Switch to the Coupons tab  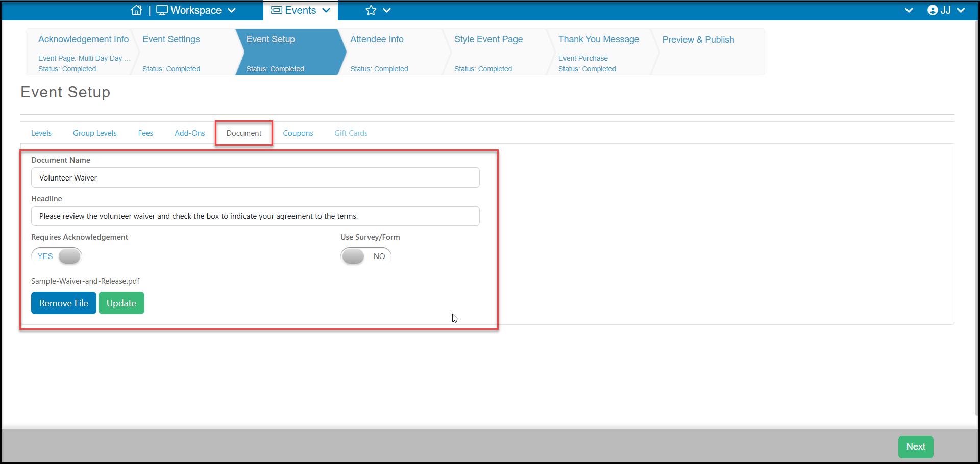(x=298, y=133)
